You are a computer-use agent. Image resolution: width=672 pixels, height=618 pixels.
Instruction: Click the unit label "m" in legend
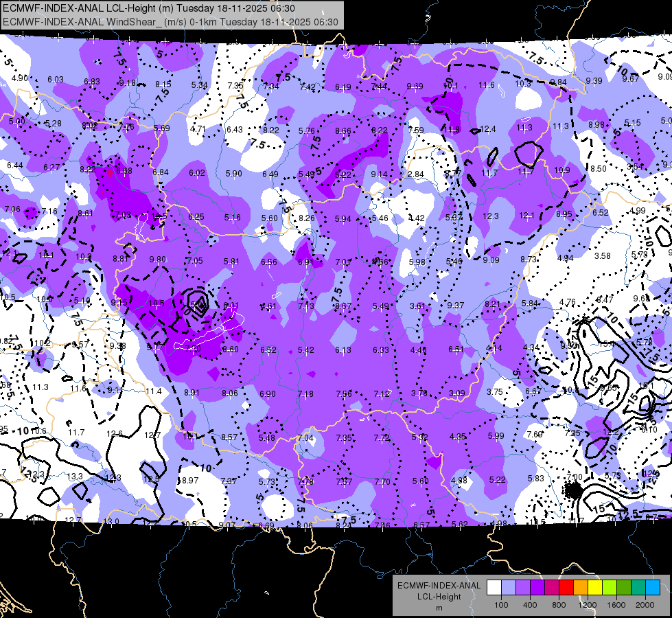(439, 608)
